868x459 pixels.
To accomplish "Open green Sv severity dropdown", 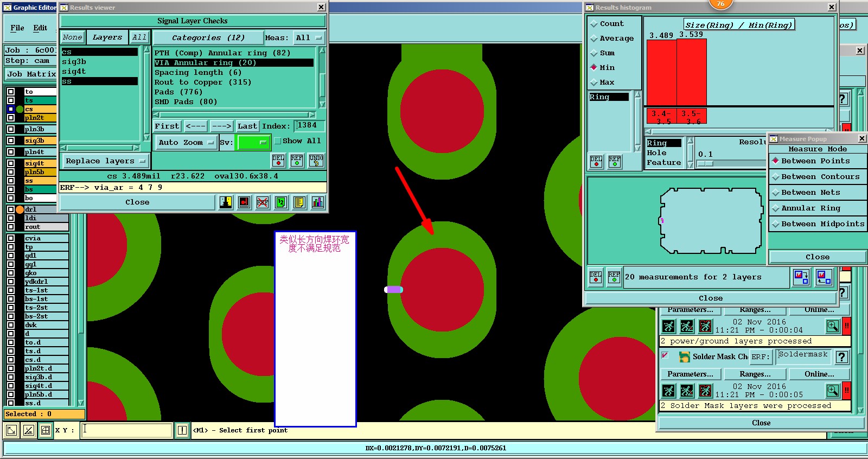I will point(253,143).
